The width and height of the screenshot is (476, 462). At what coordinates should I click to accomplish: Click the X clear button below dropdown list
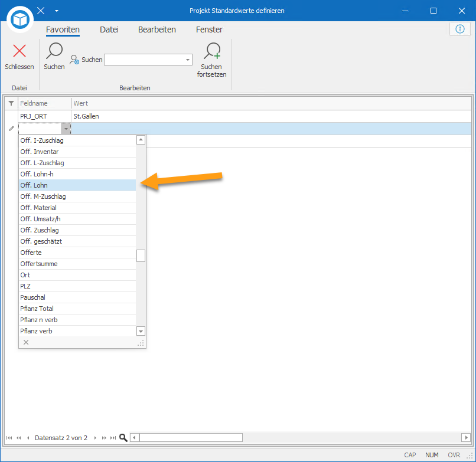pos(26,342)
